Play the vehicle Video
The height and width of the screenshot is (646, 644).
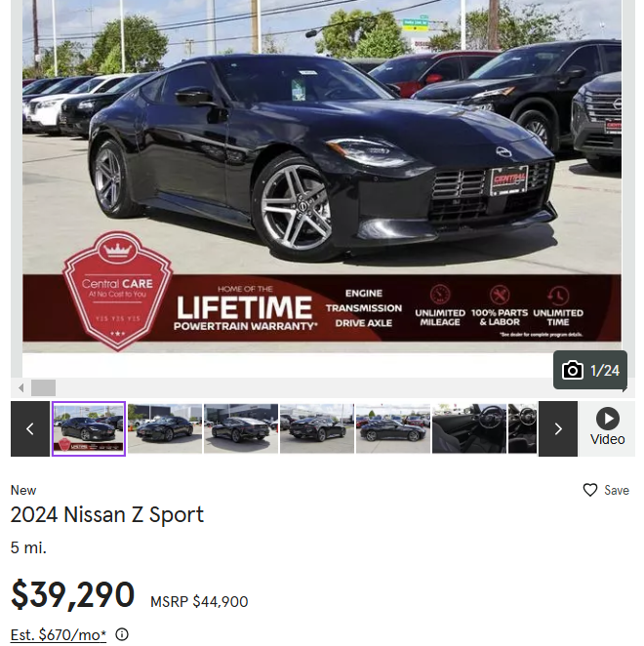click(x=607, y=429)
